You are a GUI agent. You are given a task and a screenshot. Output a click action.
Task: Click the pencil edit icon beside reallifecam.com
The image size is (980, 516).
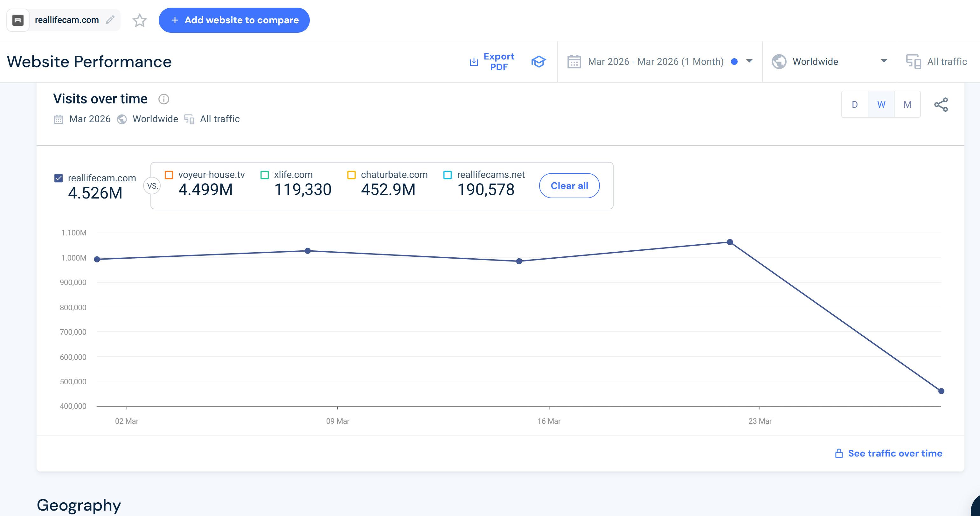tap(110, 20)
